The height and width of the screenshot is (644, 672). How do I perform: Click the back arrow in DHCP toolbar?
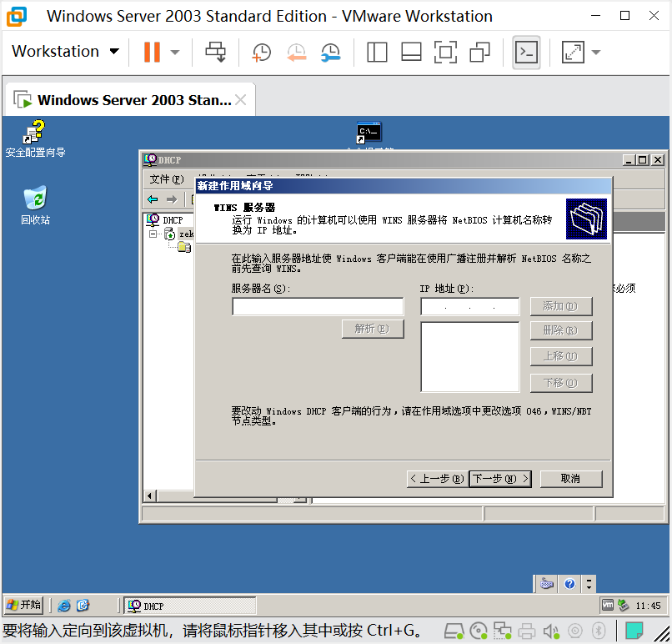click(x=153, y=199)
